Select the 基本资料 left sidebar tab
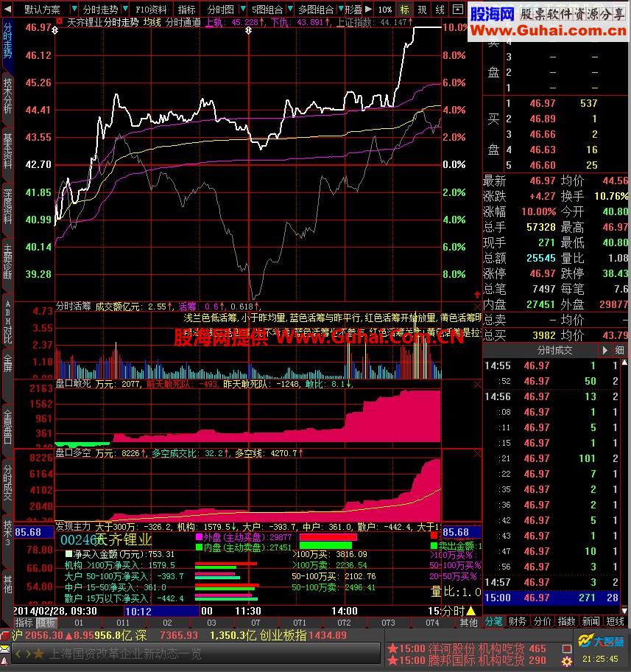This screenshot has height=672, width=631. (x=7, y=151)
